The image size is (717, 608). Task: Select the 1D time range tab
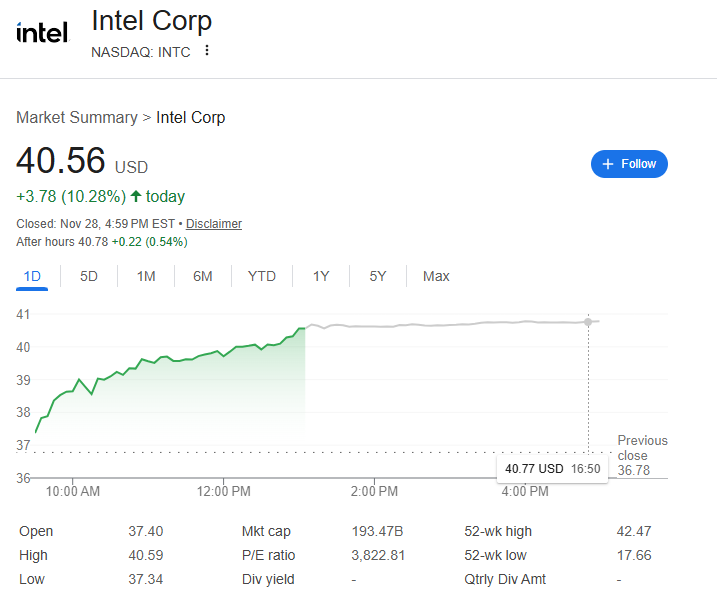32,277
